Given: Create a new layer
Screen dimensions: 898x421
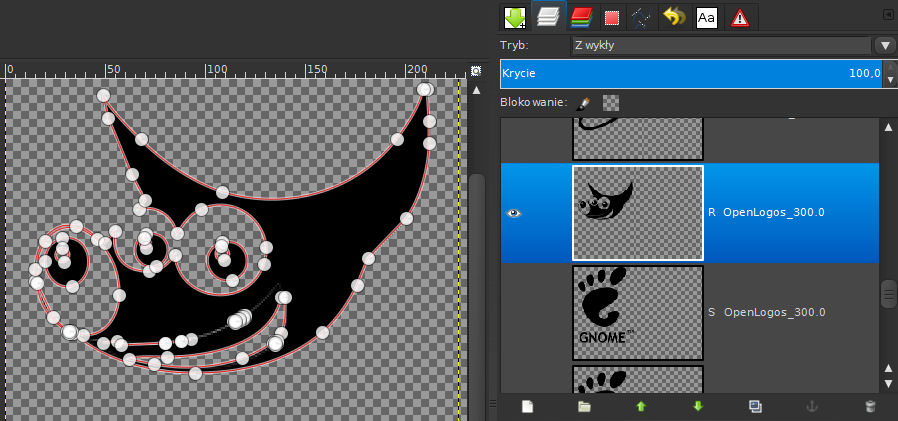Looking at the screenshot, I should pos(527,407).
